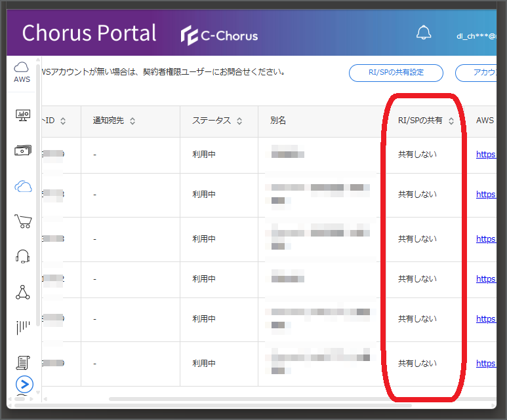The width and height of the screenshot is (507, 420).
Task: Open the barcode-like lines sidebar icon
Action: click(23, 327)
